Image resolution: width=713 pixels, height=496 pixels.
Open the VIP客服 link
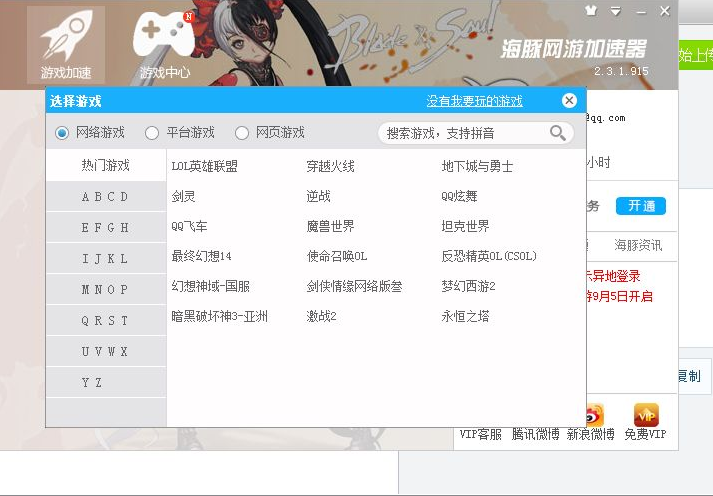481,435
